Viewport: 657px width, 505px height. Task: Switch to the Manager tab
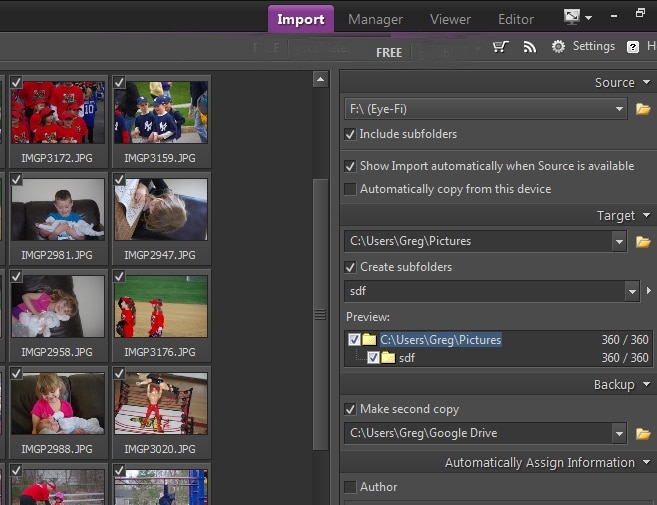375,19
